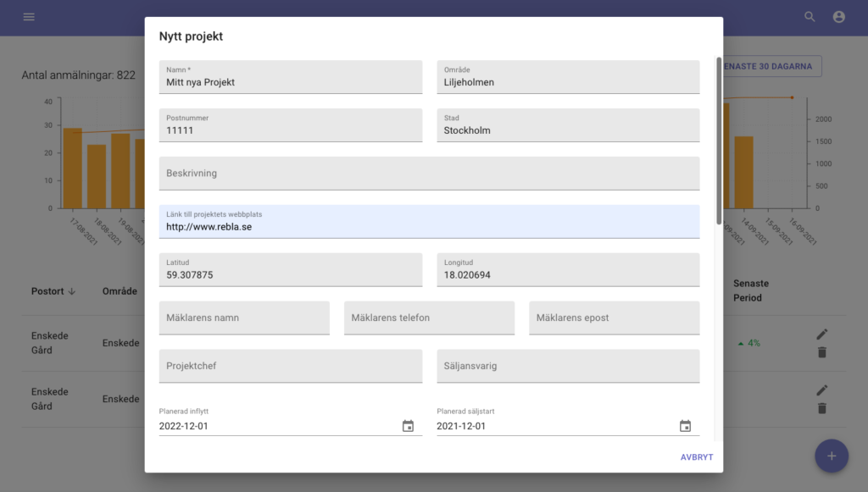
Task: Click Antal anmälningar: 822 text
Action: point(79,75)
